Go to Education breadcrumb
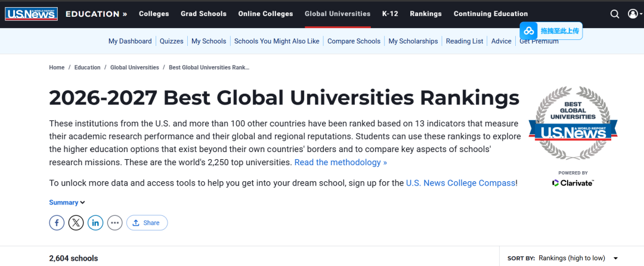644x266 pixels. 88,67
